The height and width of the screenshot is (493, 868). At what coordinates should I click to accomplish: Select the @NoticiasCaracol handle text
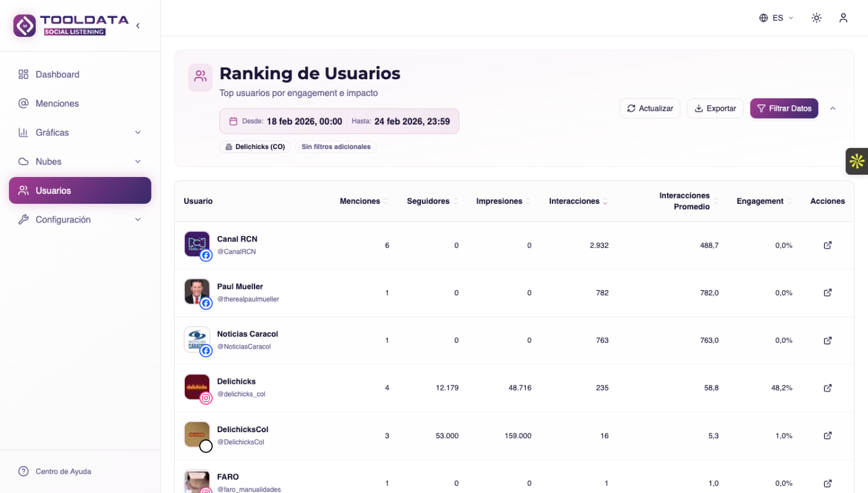244,346
